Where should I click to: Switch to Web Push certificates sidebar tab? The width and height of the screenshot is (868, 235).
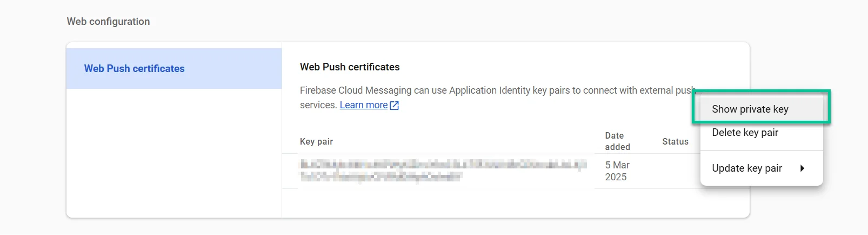(x=134, y=69)
